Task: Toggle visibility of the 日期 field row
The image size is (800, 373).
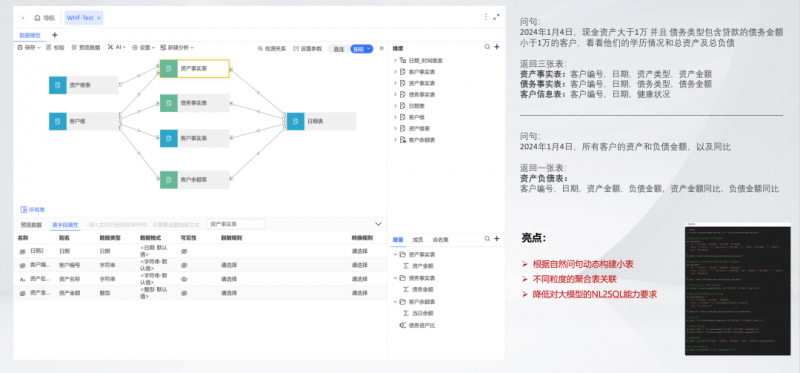Action: point(184,252)
